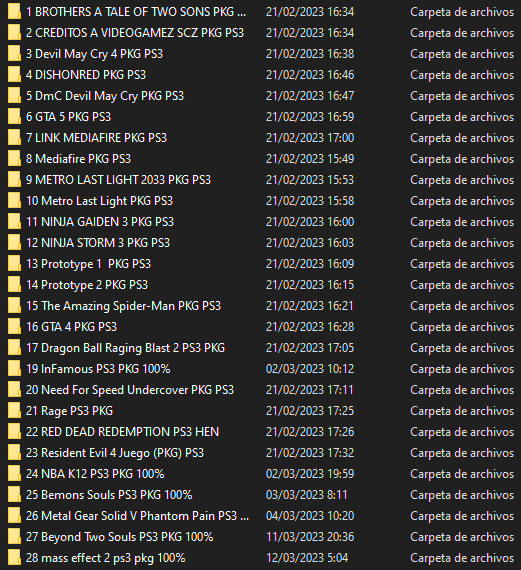Click folder icon beside 8 Mediafire PKG PS3
This screenshot has height=570, width=521.
click(14, 158)
